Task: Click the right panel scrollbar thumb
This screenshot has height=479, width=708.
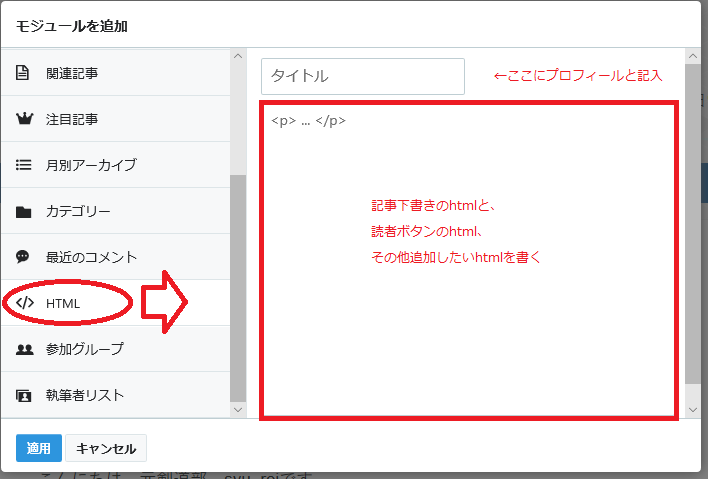Action: [693, 224]
